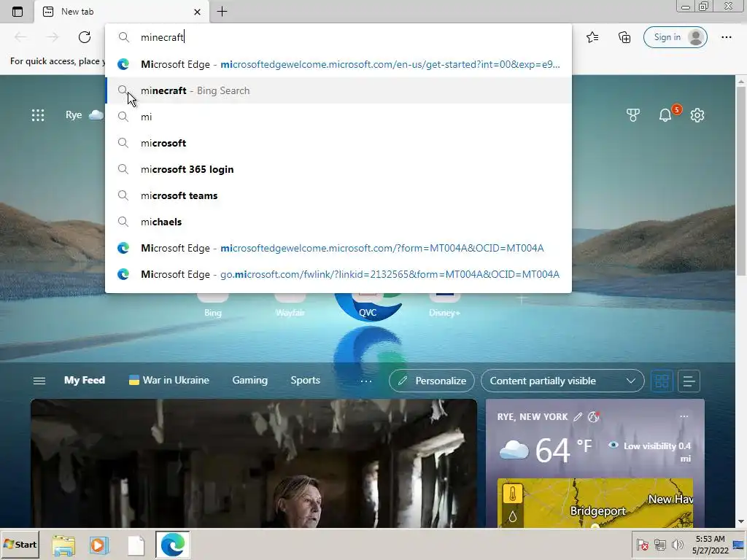Screen dimensions: 747x560
Task: Open notifications bell icon
Action: [665, 114]
